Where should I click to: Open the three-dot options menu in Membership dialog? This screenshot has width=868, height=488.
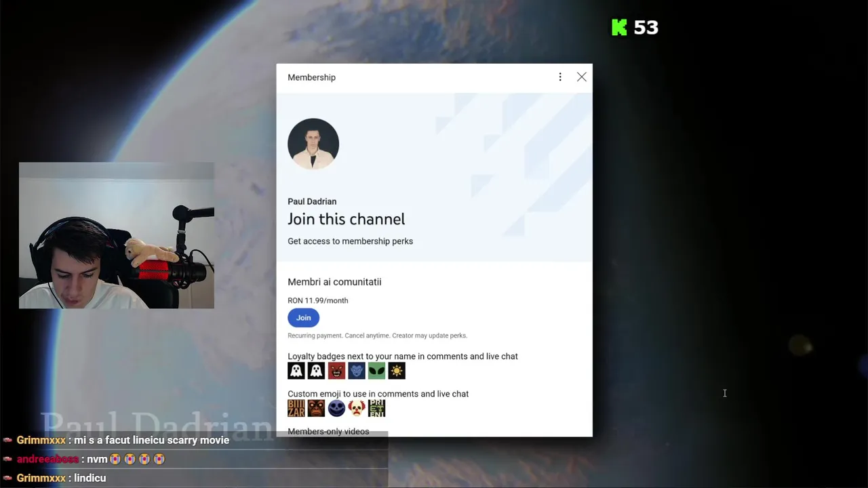[x=560, y=77]
